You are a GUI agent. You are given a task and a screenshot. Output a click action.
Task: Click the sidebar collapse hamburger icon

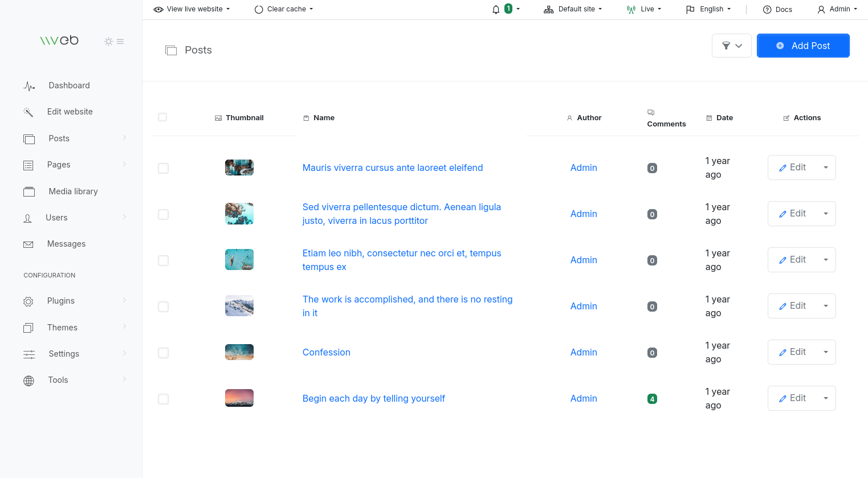[x=120, y=42]
